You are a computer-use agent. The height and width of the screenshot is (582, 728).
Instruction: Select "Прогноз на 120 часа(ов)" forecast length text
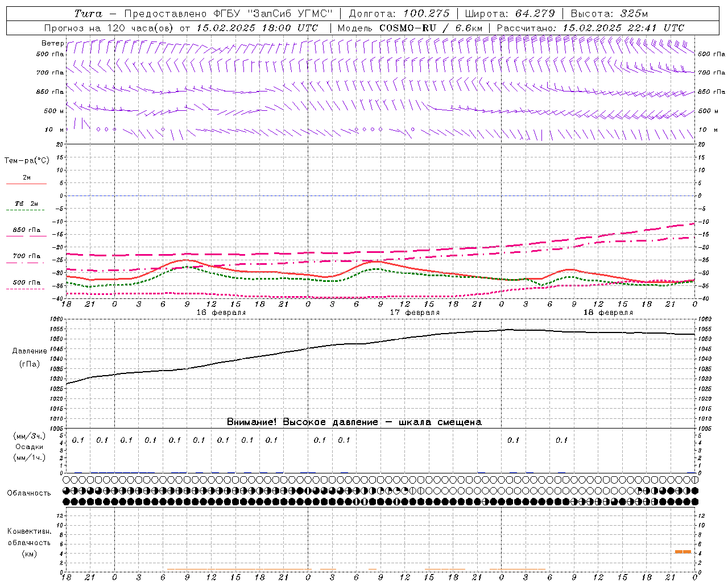pos(109,28)
